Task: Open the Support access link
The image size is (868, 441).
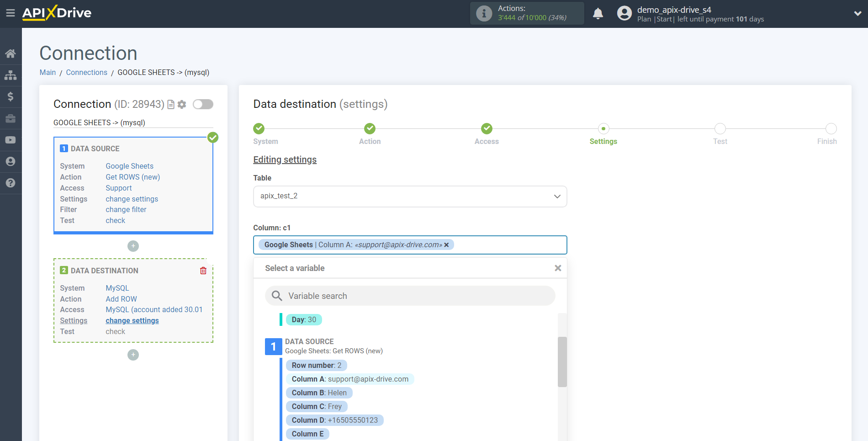Action: coord(118,188)
